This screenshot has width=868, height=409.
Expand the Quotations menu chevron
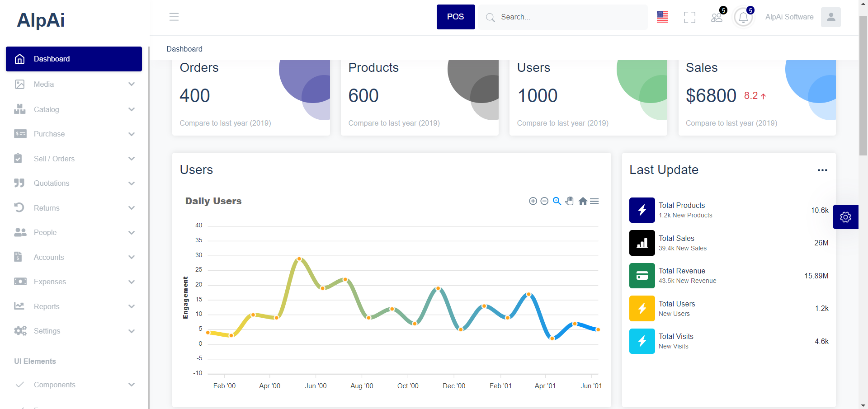132,183
